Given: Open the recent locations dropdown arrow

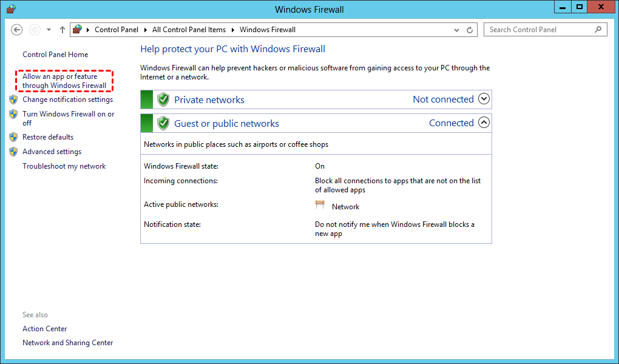Looking at the screenshot, I should pos(49,30).
